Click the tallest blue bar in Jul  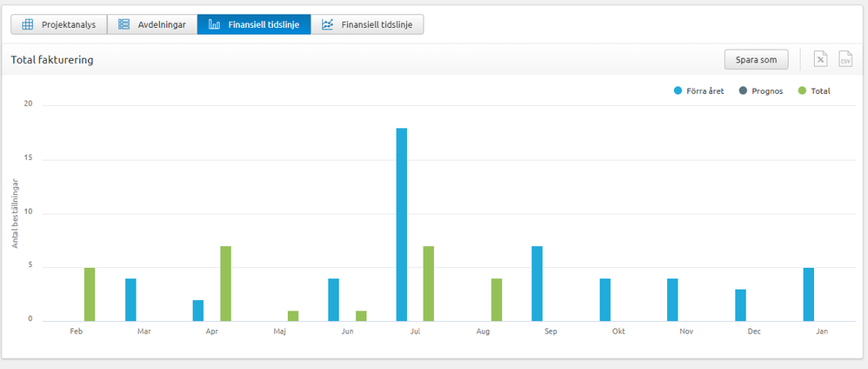[x=401, y=225]
